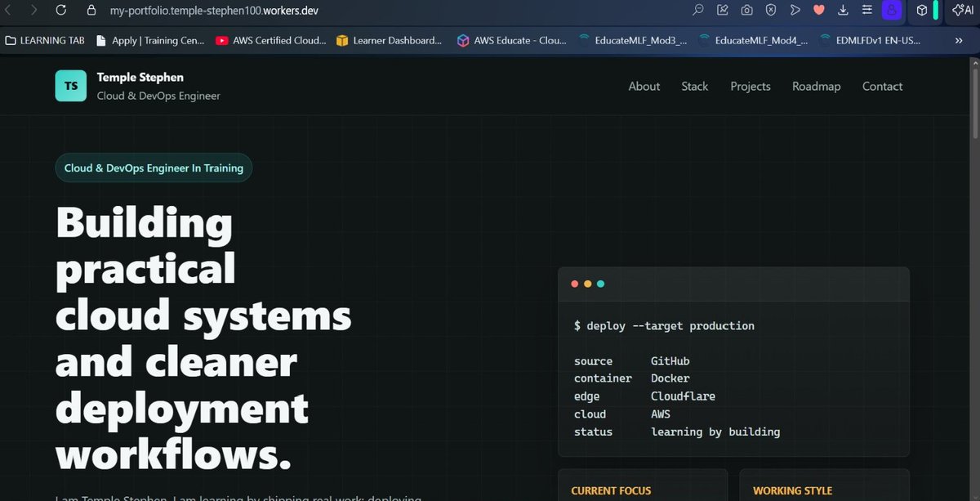Screen dimensions: 980x501
Task: Open the find-in-page magnifier icon
Action: pos(698,11)
